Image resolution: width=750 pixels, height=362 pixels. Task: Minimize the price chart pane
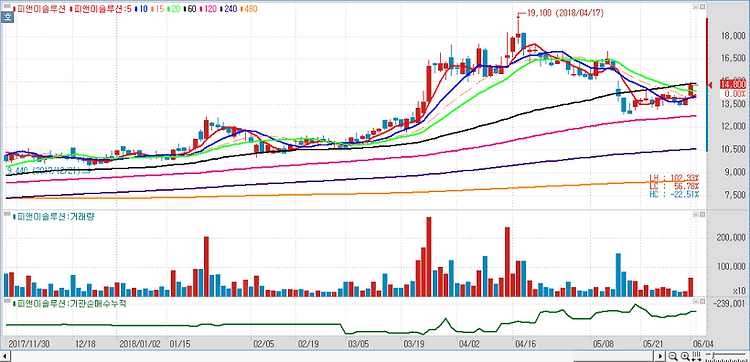(x=696, y=6)
